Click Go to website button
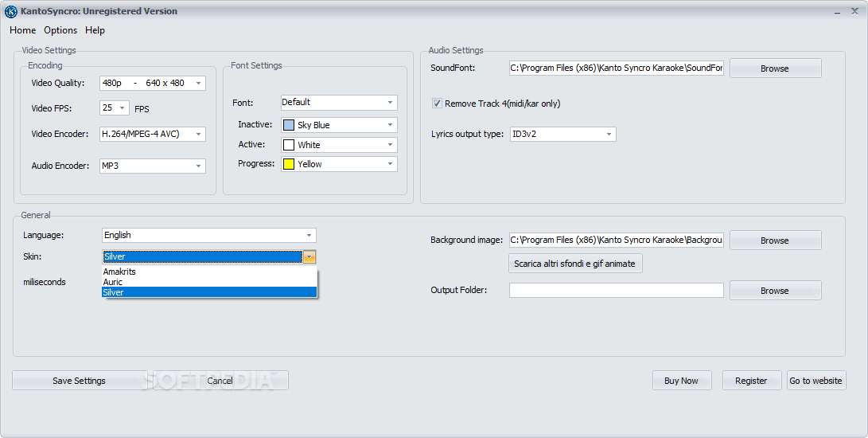Image resolution: width=868 pixels, height=438 pixels. pyautogui.click(x=816, y=381)
